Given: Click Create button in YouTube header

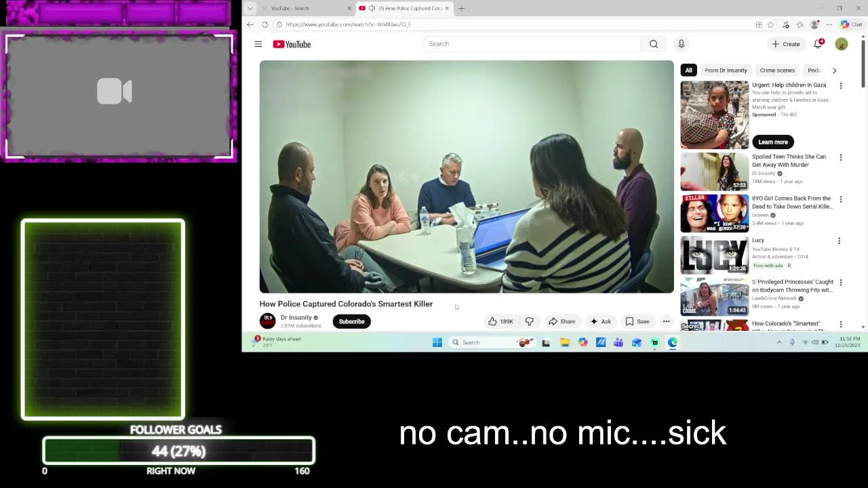Looking at the screenshot, I should [x=786, y=44].
